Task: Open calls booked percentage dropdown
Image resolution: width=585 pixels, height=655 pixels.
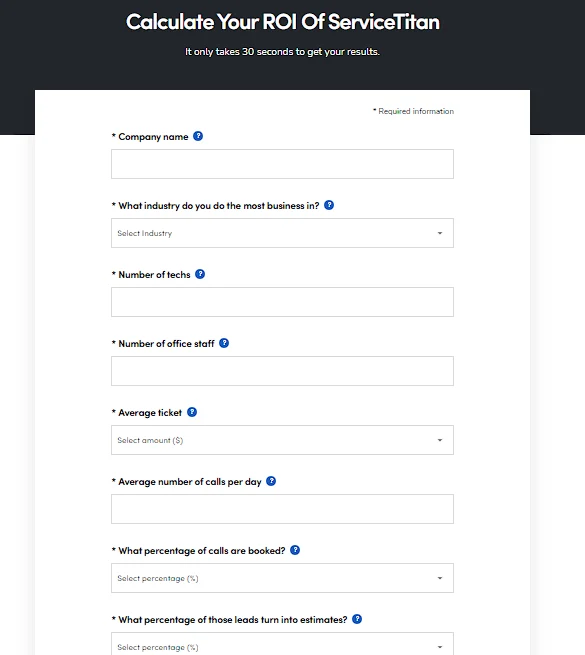Action: pos(282,578)
